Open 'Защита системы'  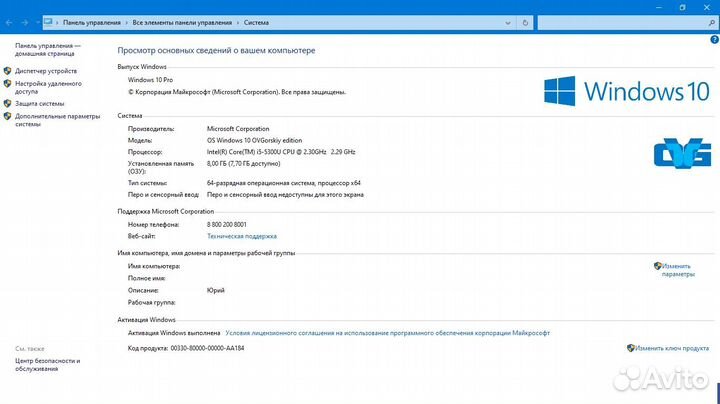[39, 104]
